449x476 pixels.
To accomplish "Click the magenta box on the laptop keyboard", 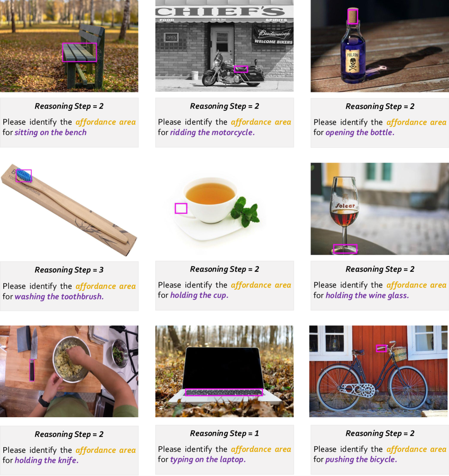I will coord(223,392).
